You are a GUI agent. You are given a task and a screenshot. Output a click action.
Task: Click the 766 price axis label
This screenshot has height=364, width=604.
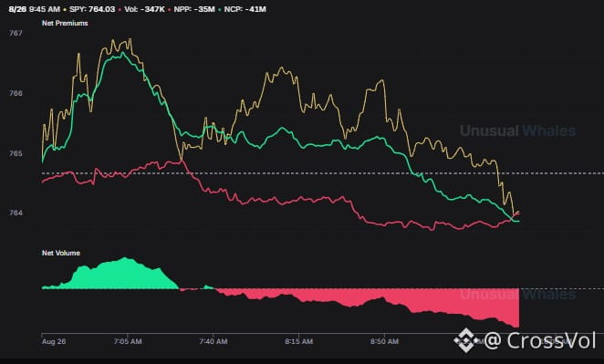(x=16, y=93)
